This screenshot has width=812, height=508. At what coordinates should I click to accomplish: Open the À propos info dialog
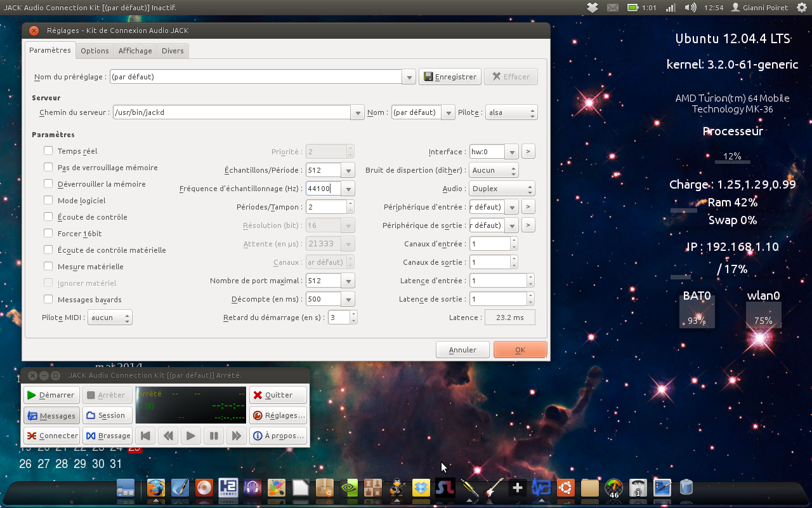click(x=278, y=436)
